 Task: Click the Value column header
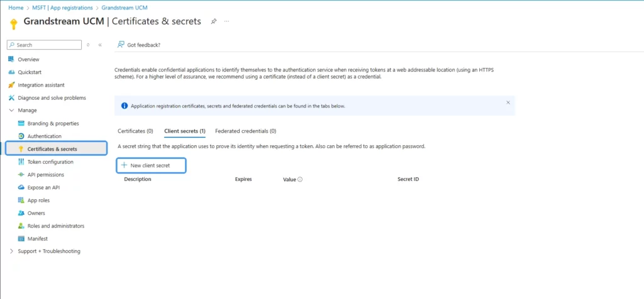(x=289, y=180)
